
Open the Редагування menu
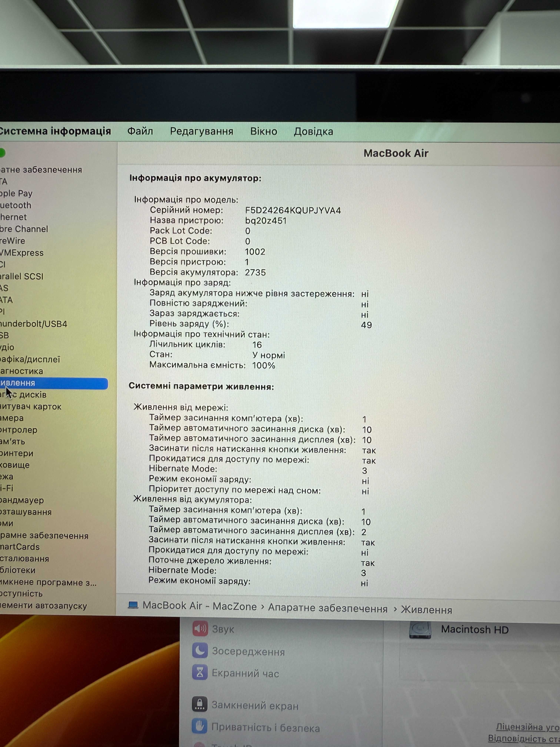201,131
